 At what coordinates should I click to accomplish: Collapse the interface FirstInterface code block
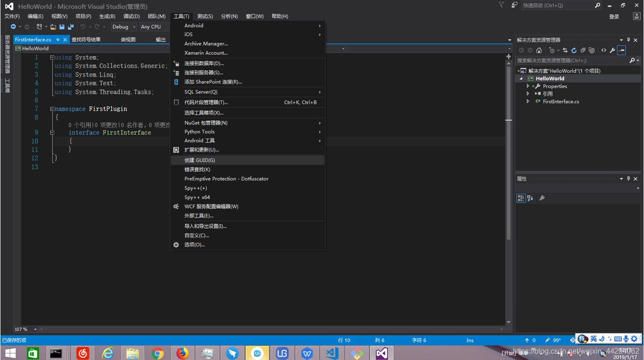[52, 133]
